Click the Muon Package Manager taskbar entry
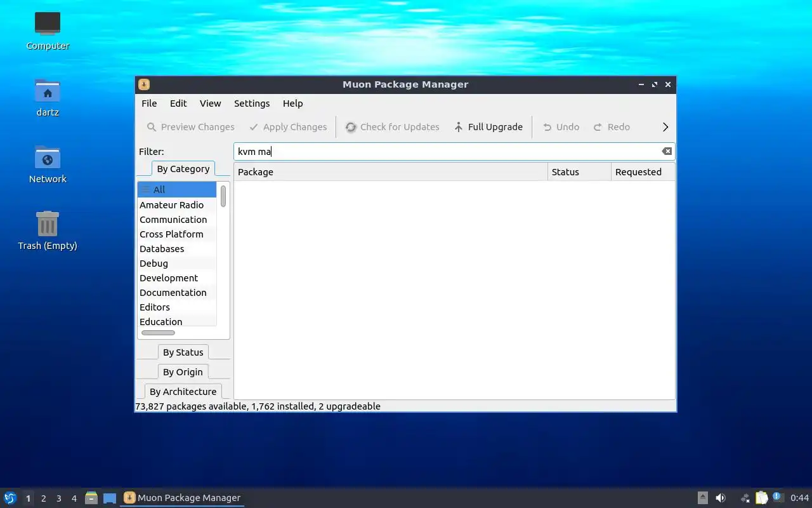 coord(181,498)
